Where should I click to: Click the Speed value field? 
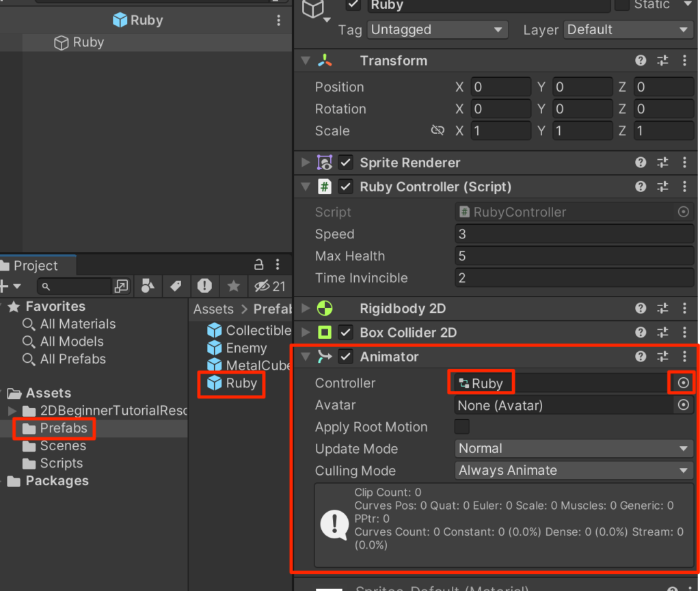[x=574, y=234]
